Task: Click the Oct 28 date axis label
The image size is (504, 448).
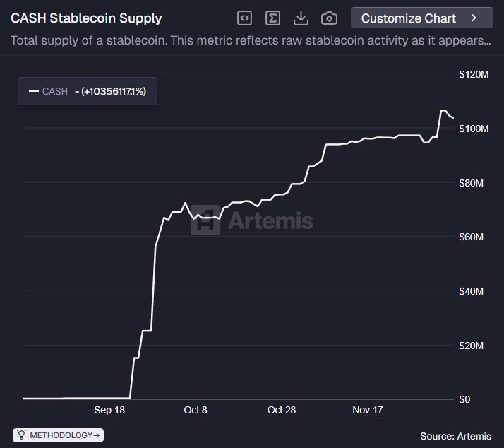Action: [x=282, y=410]
